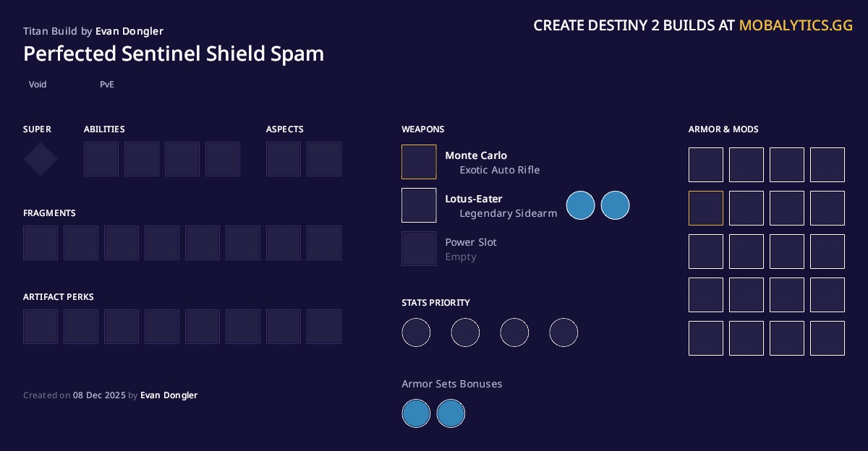Image resolution: width=868 pixels, height=451 pixels.
Task: Click the empty Power Slot weapon icon
Action: [x=419, y=249]
